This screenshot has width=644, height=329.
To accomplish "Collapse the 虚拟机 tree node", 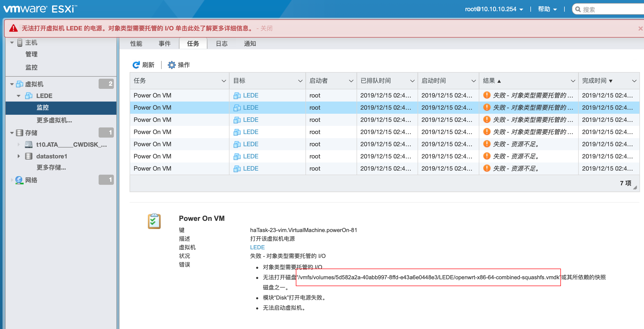I will click(x=12, y=84).
